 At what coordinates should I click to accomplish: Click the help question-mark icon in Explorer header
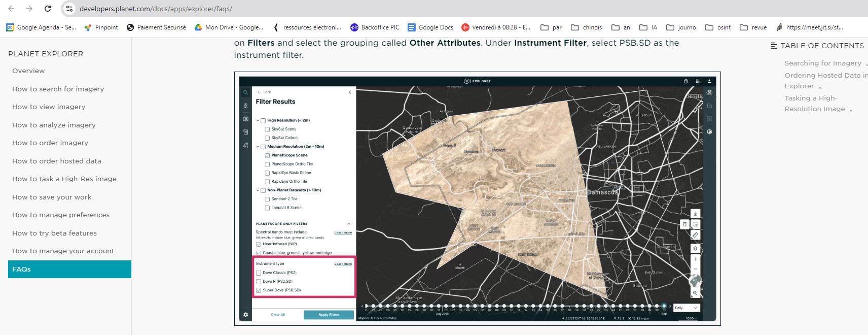click(686, 81)
